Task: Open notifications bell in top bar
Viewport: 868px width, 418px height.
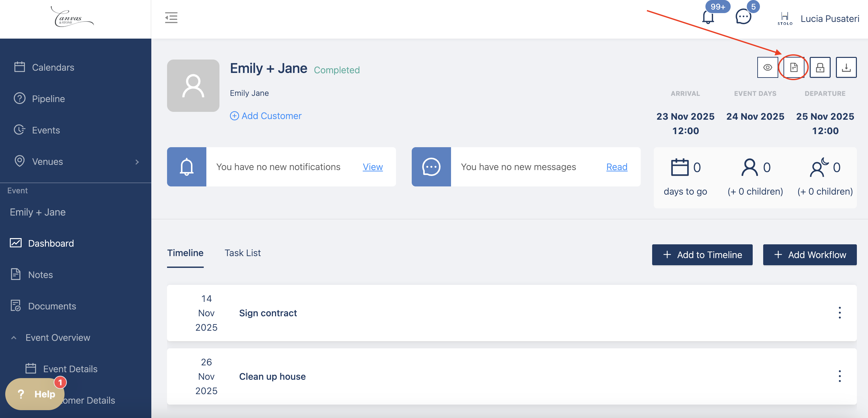Action: point(708,18)
